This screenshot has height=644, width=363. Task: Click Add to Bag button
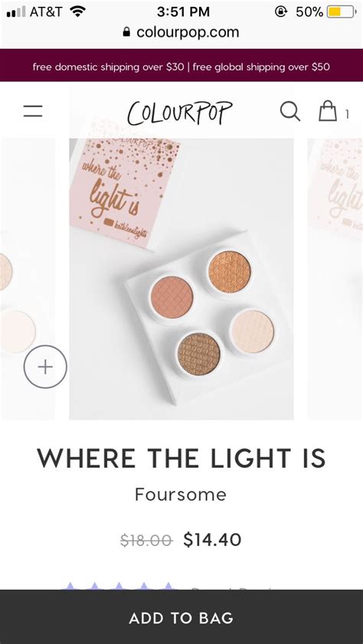click(x=181, y=617)
